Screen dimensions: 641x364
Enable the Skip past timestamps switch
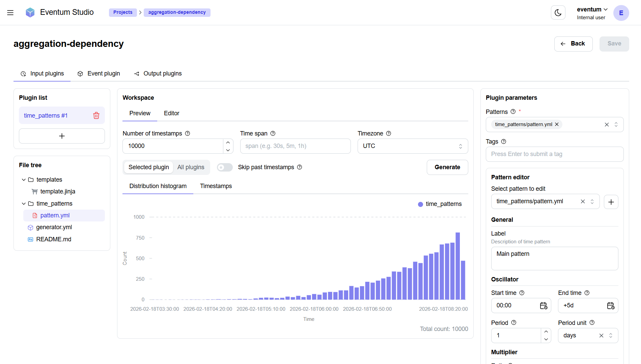[225, 168]
